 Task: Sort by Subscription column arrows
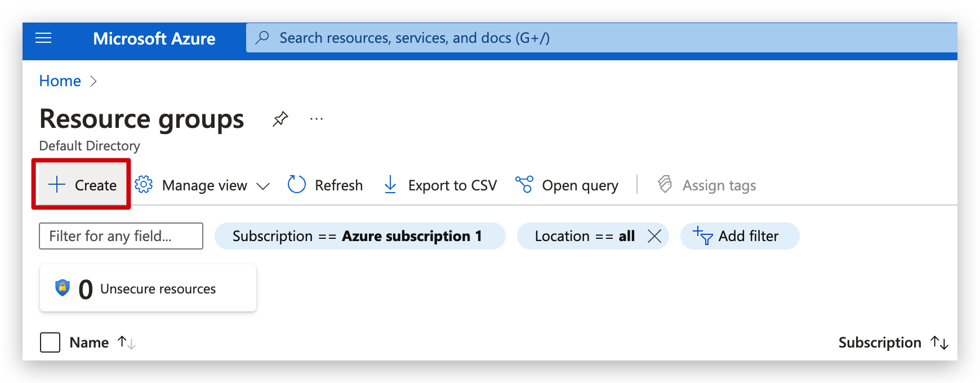[x=939, y=342]
